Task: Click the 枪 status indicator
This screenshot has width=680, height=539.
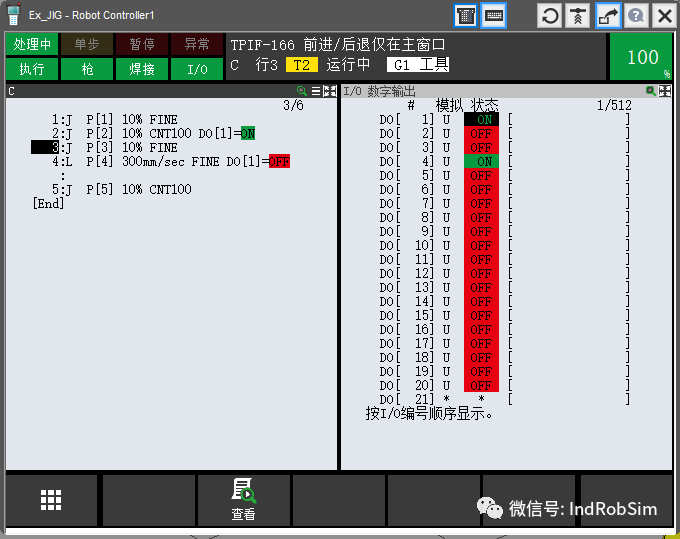Action: pyautogui.click(x=87, y=69)
